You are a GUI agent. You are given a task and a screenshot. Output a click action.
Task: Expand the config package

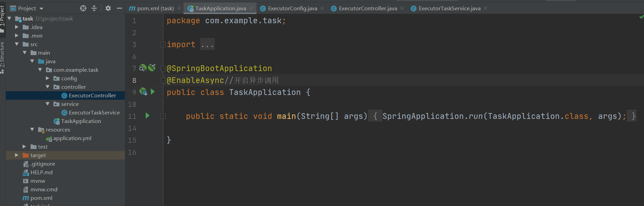48,78
